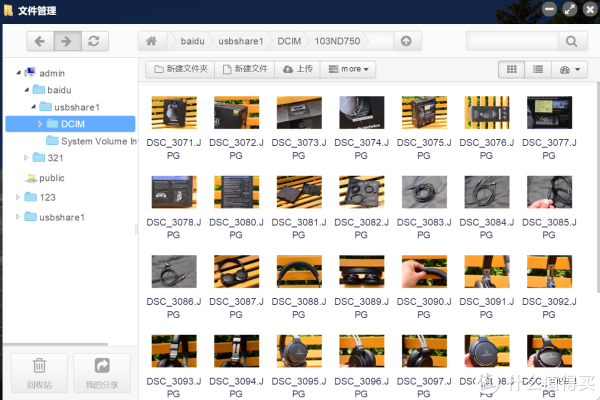Click the upload (上传) button
The height and width of the screenshot is (400, 600).
pyautogui.click(x=298, y=69)
